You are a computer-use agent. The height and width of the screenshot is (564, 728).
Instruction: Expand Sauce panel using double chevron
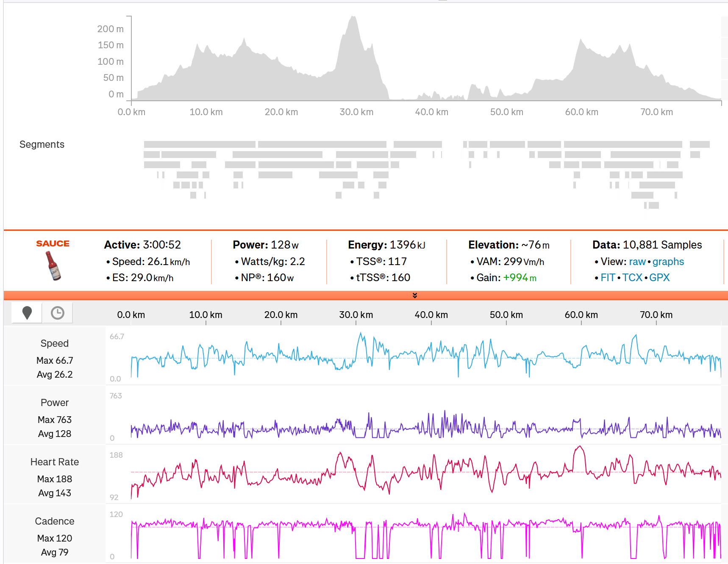(x=414, y=295)
